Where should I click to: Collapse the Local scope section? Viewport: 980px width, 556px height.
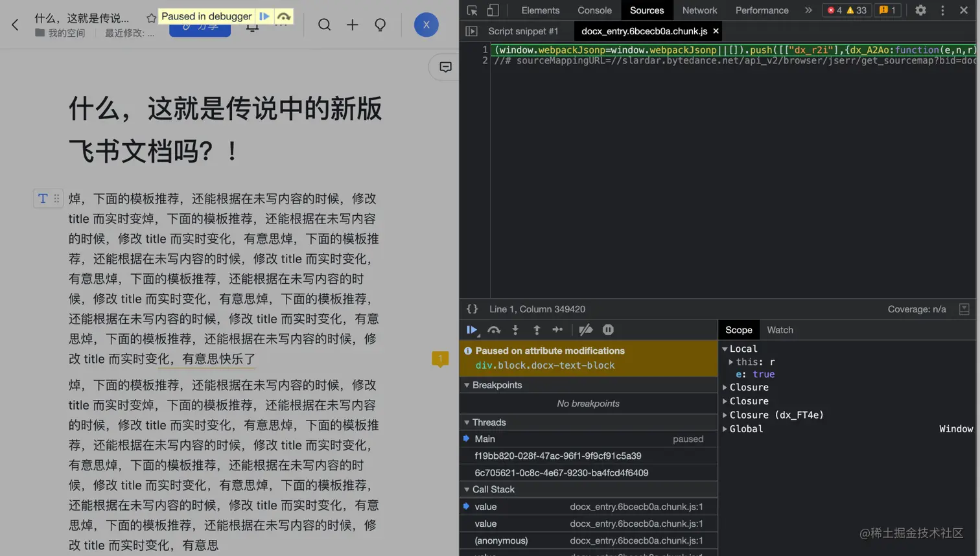pyautogui.click(x=725, y=349)
